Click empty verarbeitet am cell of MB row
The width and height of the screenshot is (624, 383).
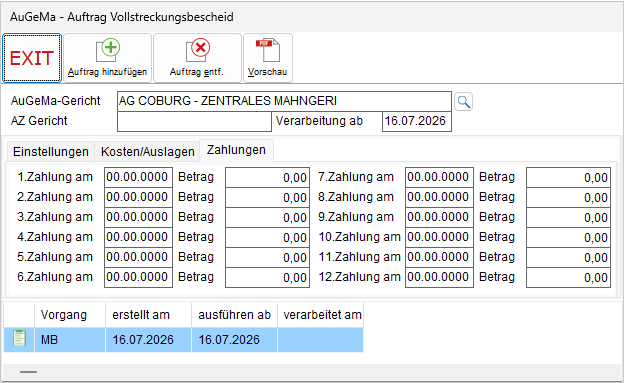coord(321,340)
